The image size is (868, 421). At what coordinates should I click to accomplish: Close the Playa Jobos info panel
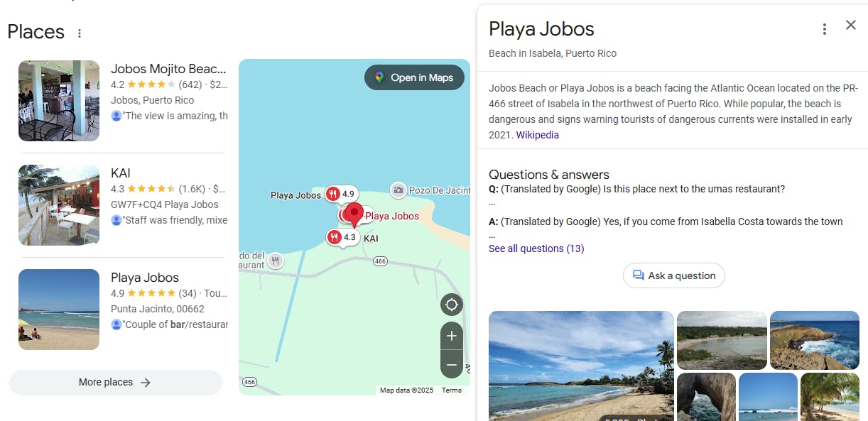tap(850, 26)
